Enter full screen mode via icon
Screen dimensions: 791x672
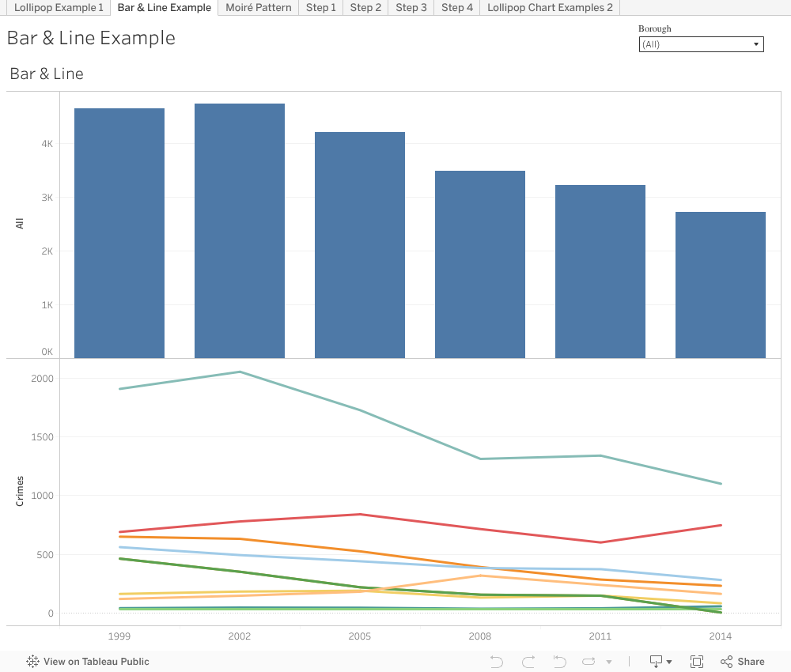697,662
